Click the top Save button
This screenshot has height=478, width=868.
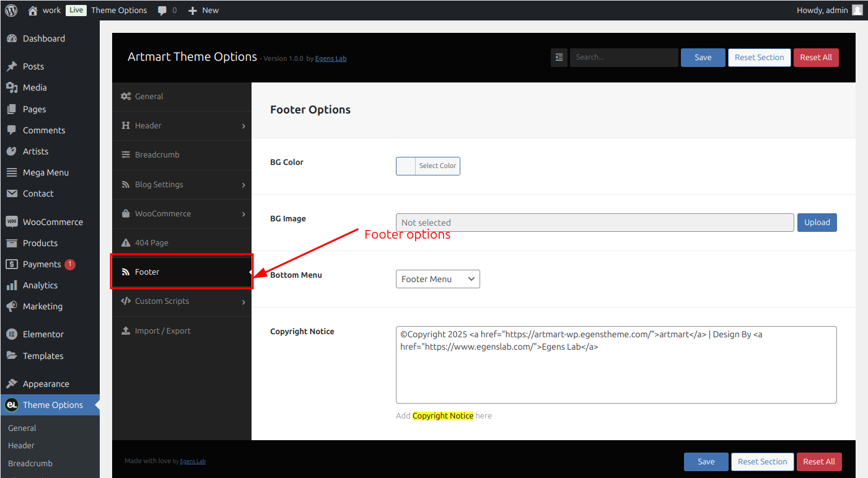coord(703,57)
